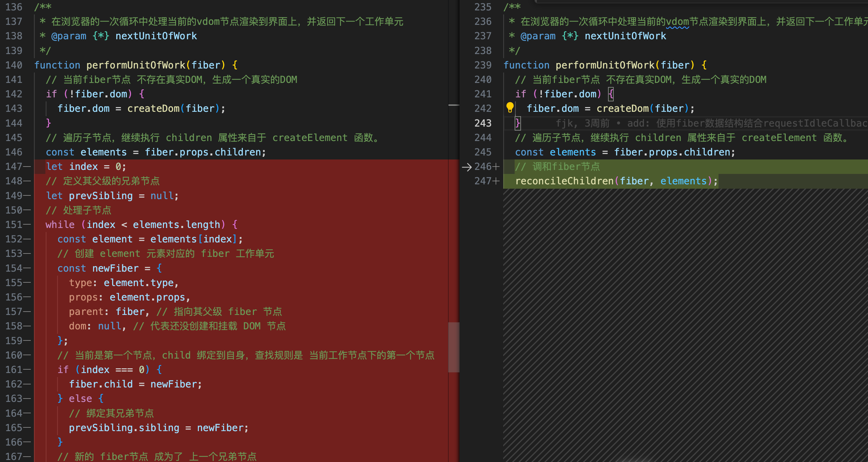868x462 pixels.
Task: Click the createDom call in right pane
Action: [622, 108]
